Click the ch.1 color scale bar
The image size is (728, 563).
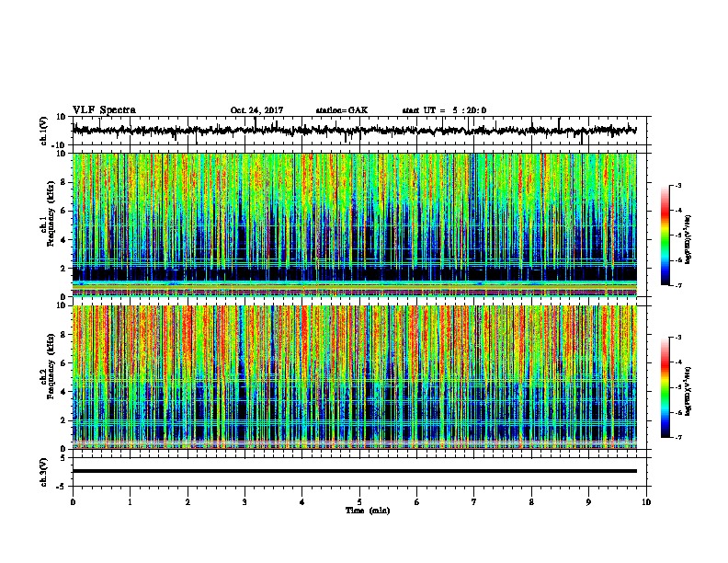[x=665, y=236]
